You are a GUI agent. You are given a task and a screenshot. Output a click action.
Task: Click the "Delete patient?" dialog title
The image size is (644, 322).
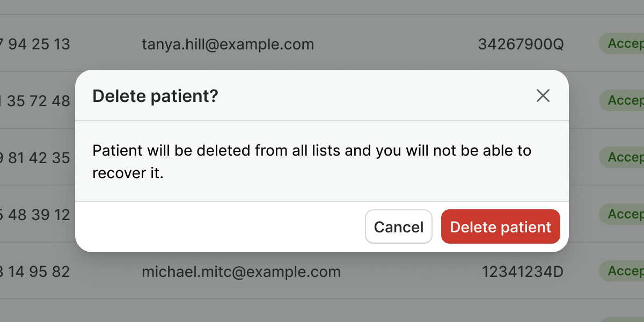point(155,96)
